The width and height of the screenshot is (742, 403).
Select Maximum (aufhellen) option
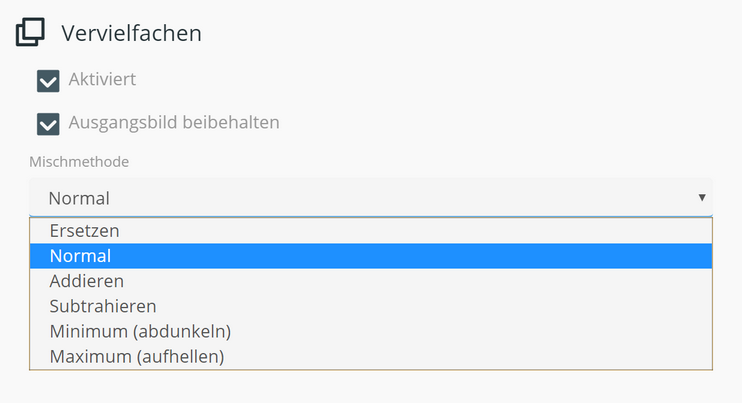click(137, 356)
